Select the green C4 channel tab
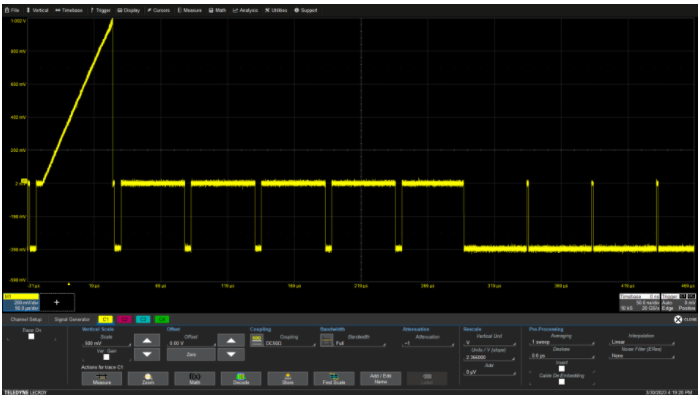This screenshot has width=700, height=400. tap(162, 319)
